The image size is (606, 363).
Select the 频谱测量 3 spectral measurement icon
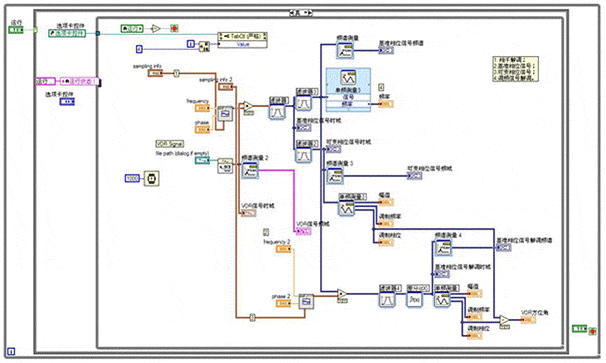pos(335,176)
